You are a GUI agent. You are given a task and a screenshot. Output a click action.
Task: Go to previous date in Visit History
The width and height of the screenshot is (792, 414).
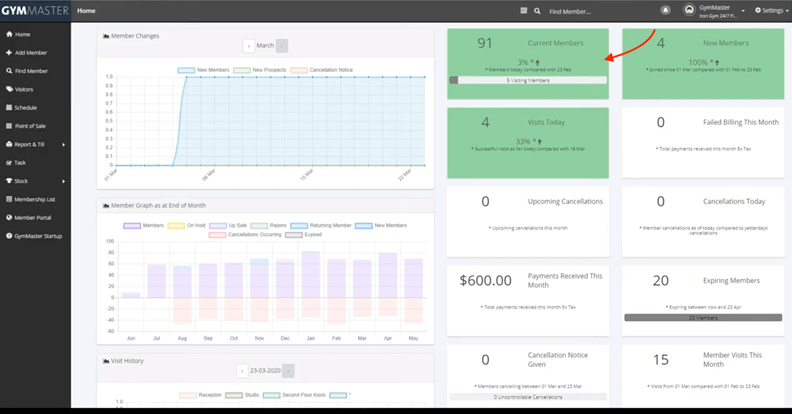241,370
